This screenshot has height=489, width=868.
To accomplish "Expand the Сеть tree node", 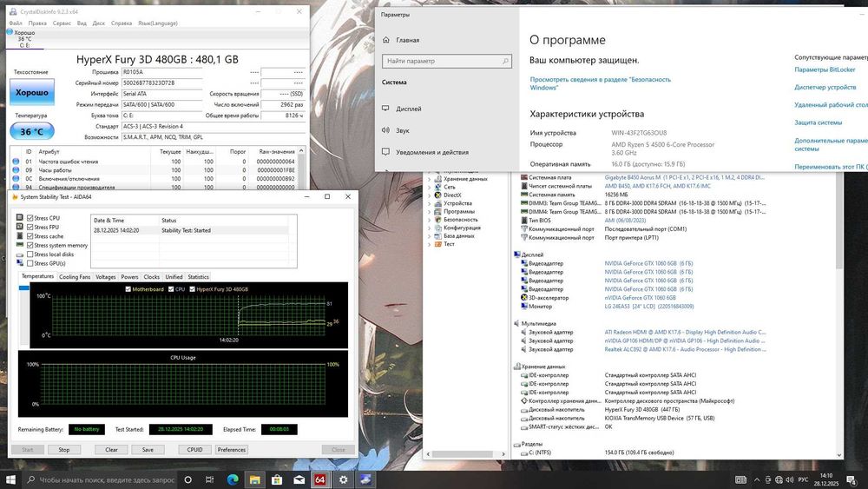I will click(429, 188).
